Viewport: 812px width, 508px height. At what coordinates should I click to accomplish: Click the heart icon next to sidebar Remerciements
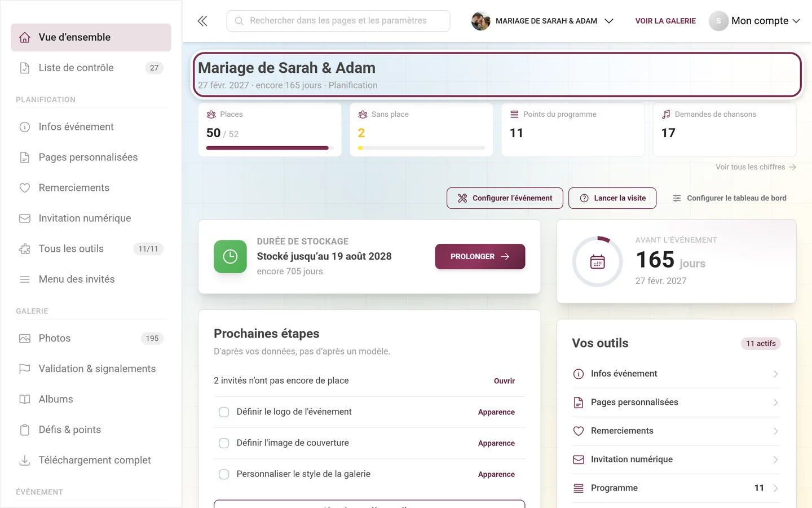tap(25, 188)
